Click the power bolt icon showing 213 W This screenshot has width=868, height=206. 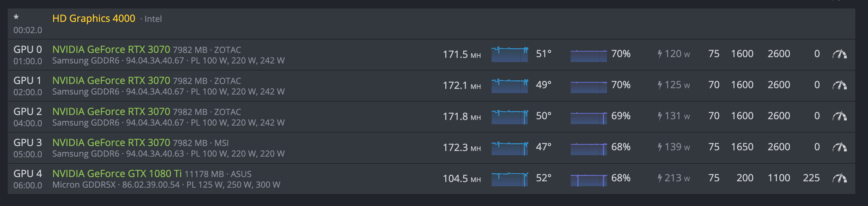coord(660,178)
